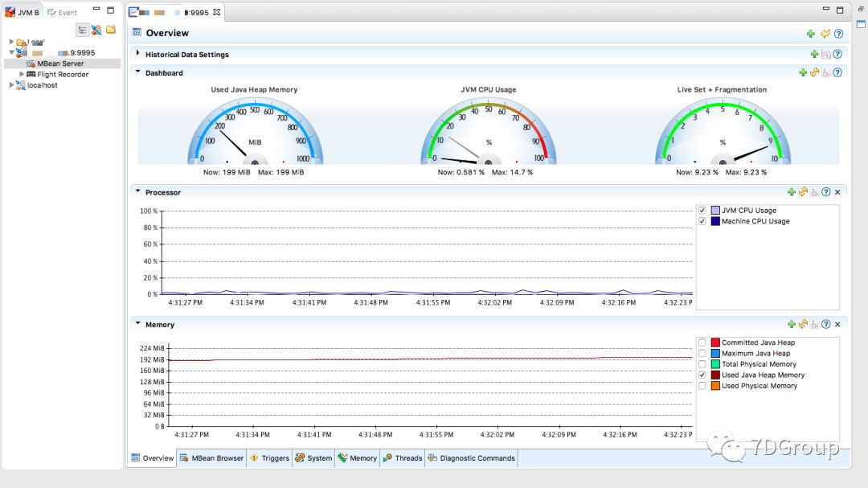
Task: Expand the topmost folder node in JVM tree
Action: (11, 42)
